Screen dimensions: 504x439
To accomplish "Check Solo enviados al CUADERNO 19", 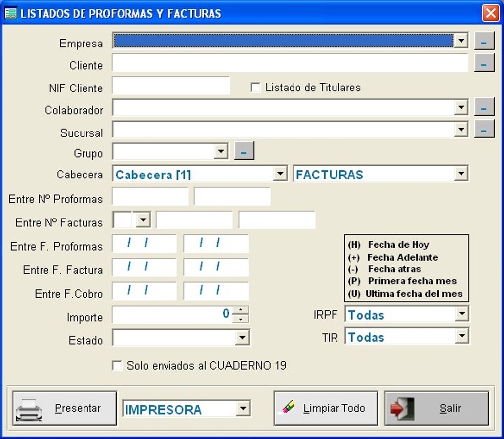I will click(117, 366).
